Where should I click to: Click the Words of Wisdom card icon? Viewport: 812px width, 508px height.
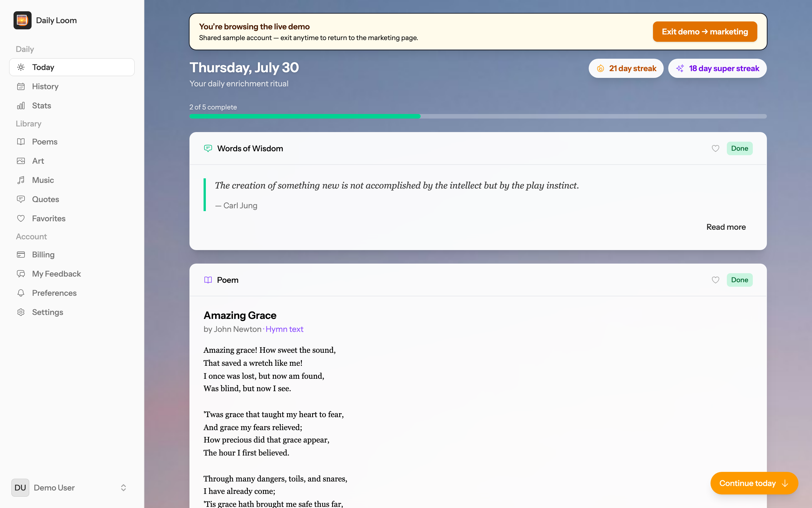coord(208,148)
